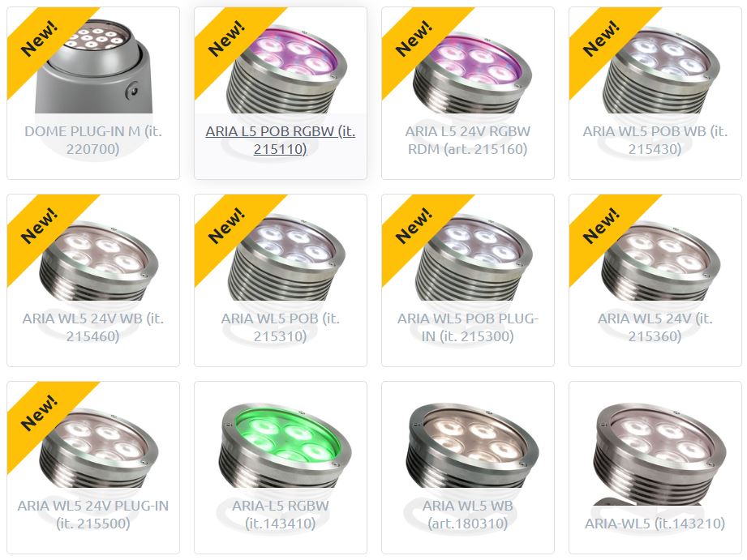Select the ARIA WL5 24V (it. 215360) product image

tap(655, 248)
